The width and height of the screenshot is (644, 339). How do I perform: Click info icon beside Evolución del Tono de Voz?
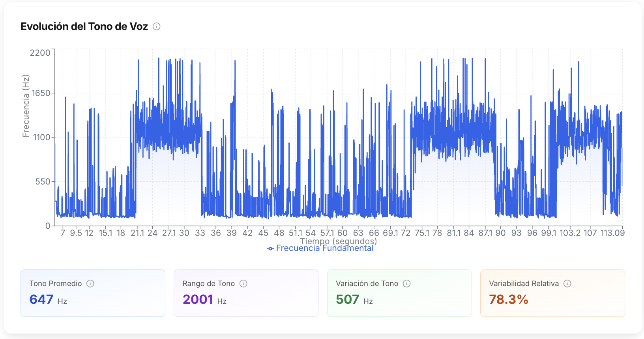coord(157,26)
